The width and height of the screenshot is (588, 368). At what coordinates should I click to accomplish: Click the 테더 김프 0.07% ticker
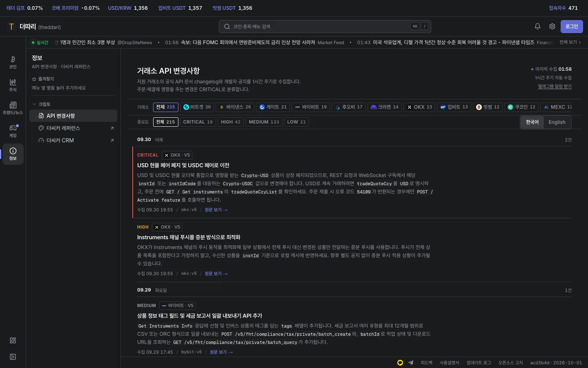24,8
